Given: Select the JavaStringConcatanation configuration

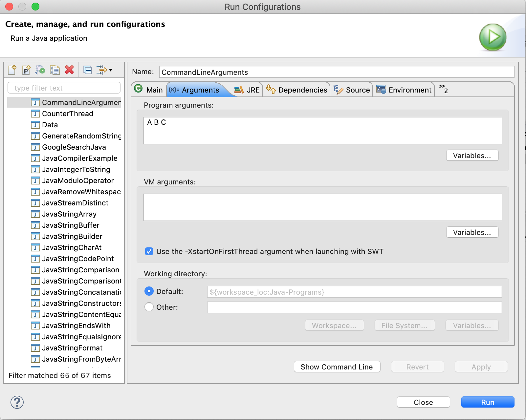Looking at the screenshot, I should (76, 292).
